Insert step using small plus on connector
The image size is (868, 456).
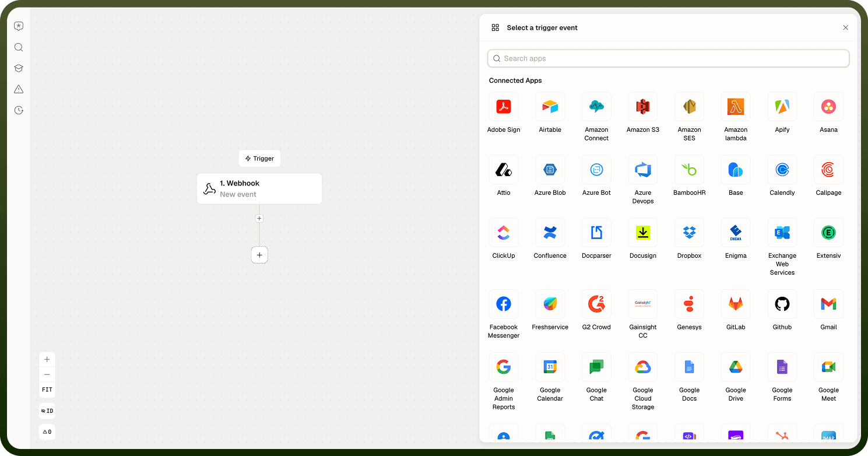(x=259, y=219)
